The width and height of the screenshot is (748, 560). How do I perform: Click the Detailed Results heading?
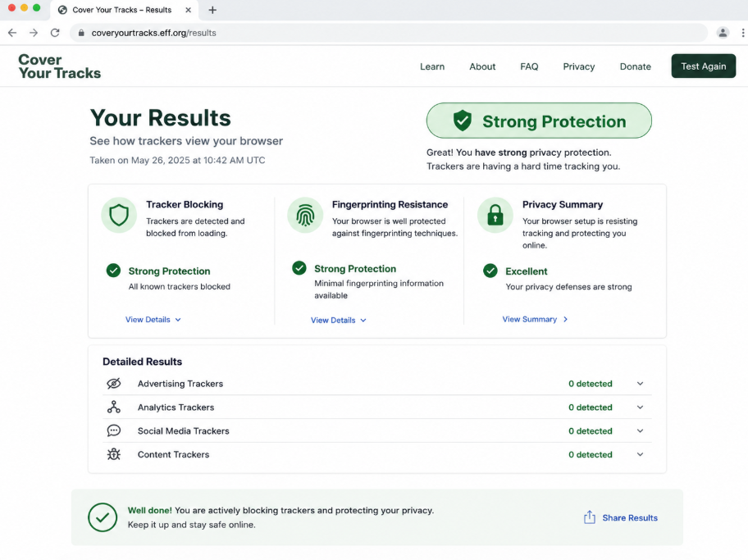142,362
